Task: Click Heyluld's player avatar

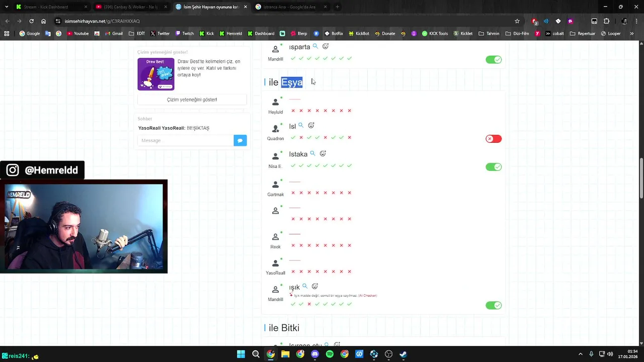Action: (275, 102)
